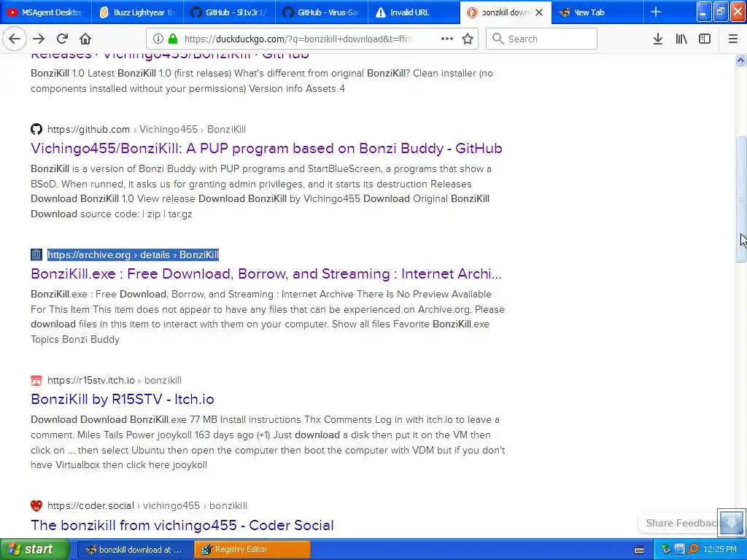Open page actions three-dot menu
This screenshot has height=560, width=747.
(x=447, y=39)
